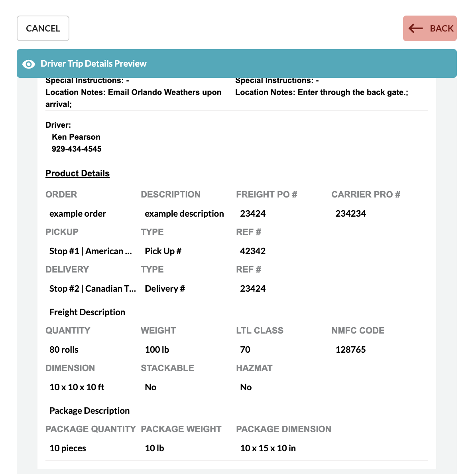Click the Freight Description subheading
Screen dimensions: 476x474
click(87, 312)
